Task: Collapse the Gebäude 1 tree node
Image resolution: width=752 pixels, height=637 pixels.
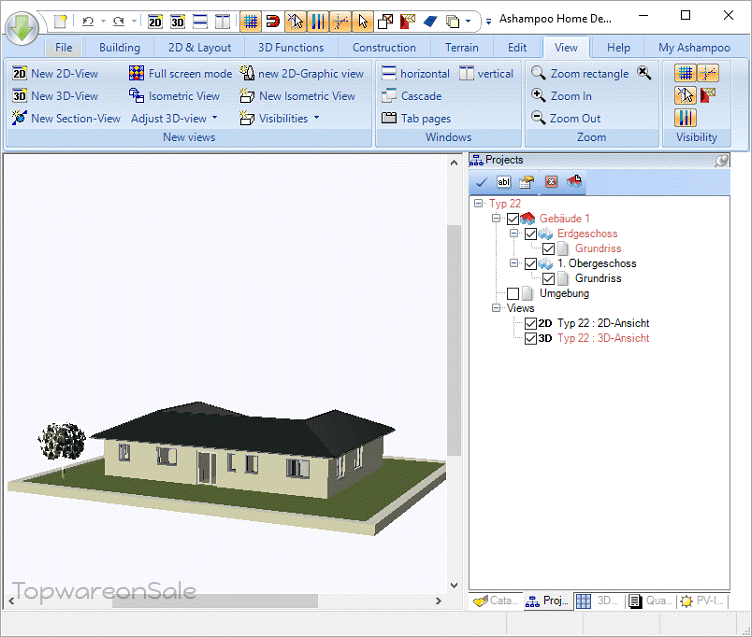Action: pos(496,218)
